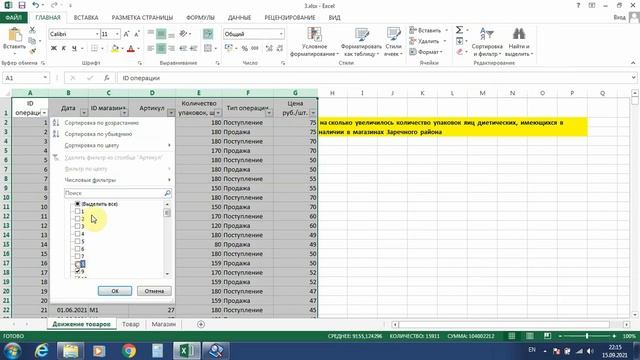Click the Paste (Вставить) clipboard icon
Image resolution: width=640 pixels, height=360 pixels.
click(14, 35)
